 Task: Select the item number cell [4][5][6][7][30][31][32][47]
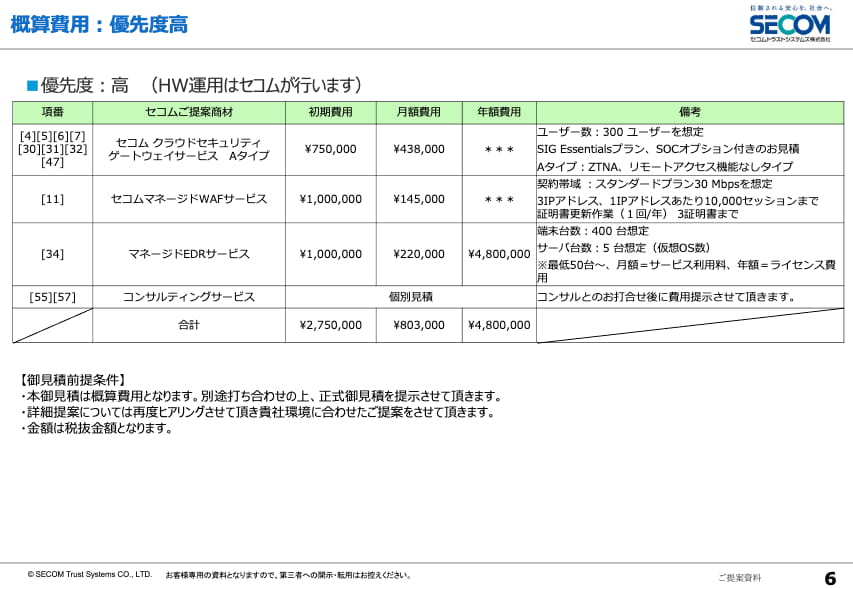coord(53,149)
